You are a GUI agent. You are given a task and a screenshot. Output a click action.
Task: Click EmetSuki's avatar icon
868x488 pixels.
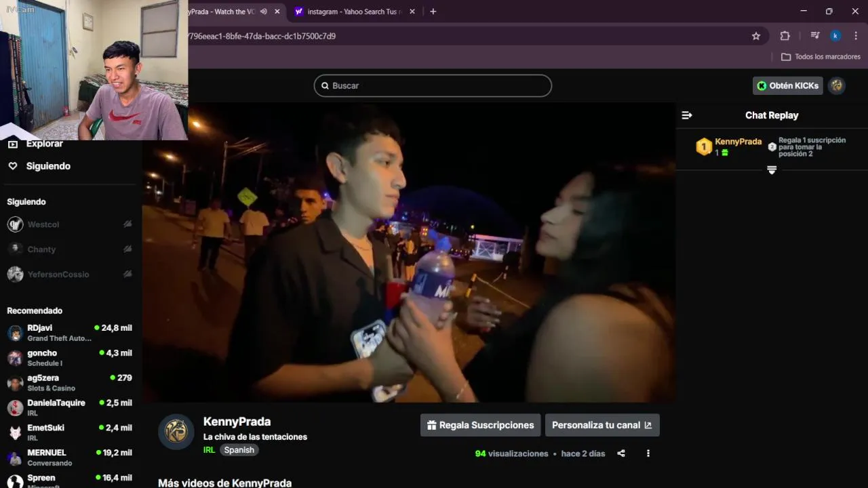click(x=15, y=432)
